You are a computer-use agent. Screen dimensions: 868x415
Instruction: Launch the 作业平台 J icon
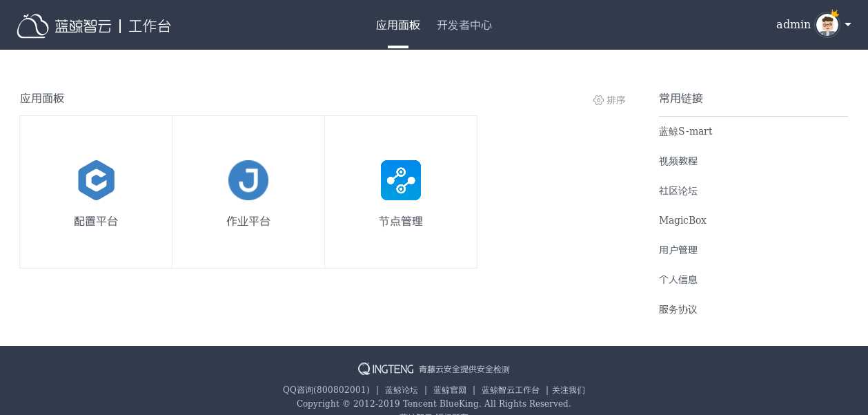click(248, 180)
